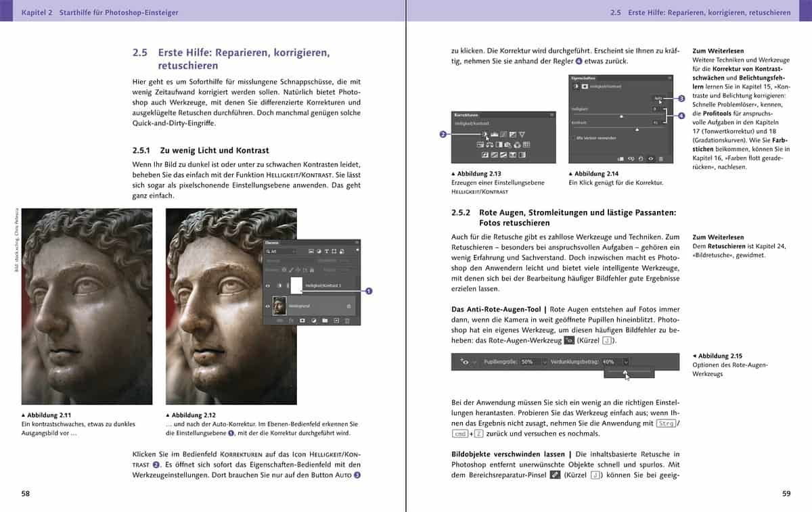Toggle shape layer filter in Ebenen panel
The image size is (812, 512).
click(334, 251)
